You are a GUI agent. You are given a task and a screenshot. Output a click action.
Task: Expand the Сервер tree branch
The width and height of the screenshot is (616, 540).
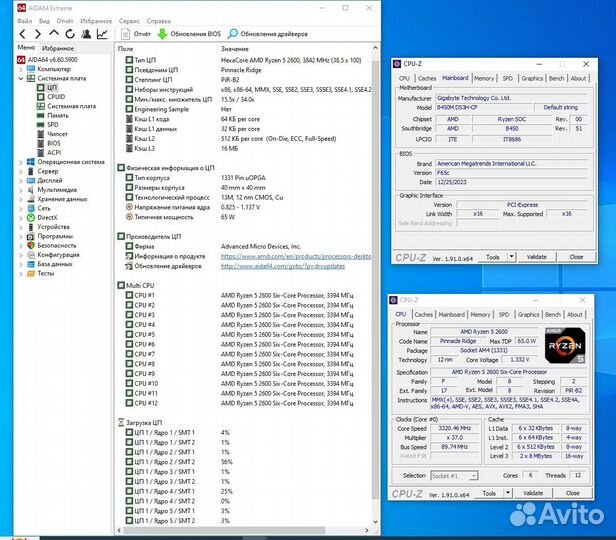point(20,171)
